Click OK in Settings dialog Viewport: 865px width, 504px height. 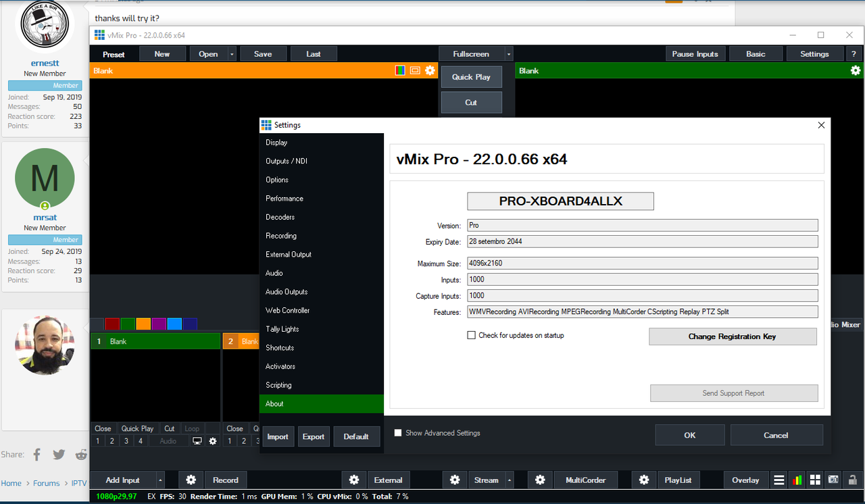(689, 435)
